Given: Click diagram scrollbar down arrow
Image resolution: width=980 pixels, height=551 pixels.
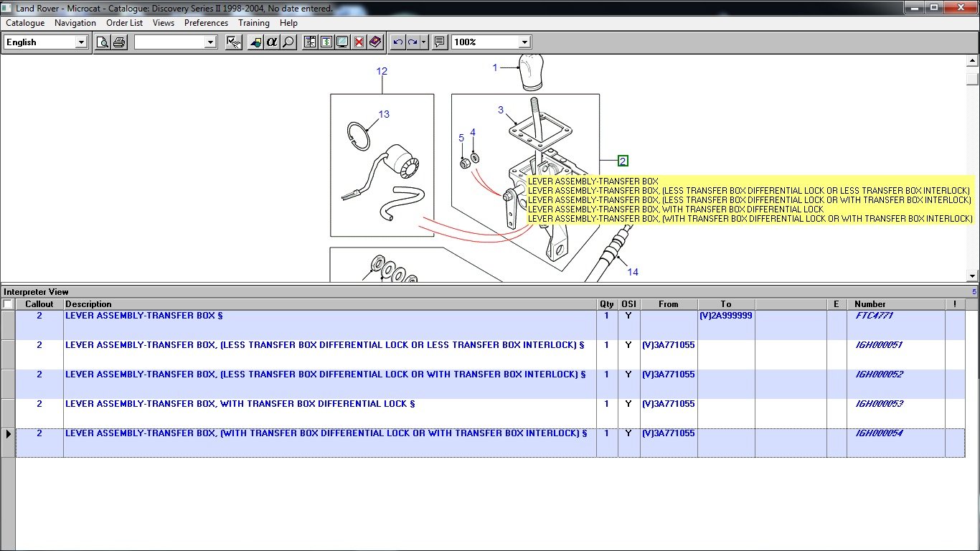Looking at the screenshot, I should point(973,276).
